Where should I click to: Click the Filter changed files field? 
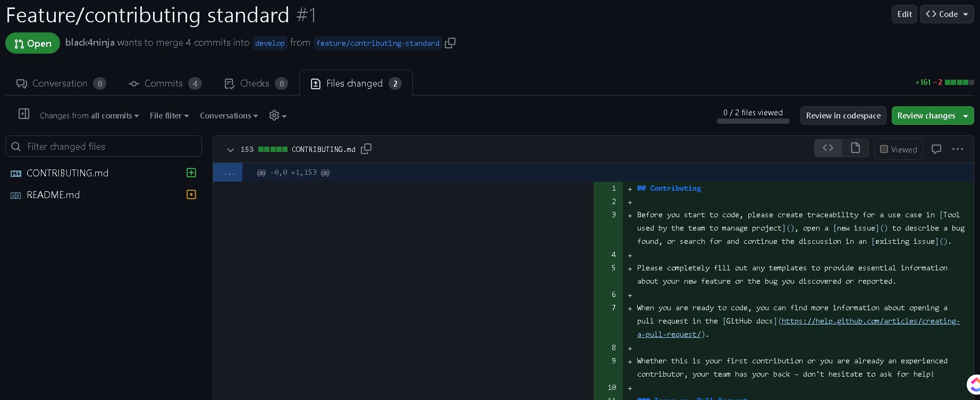pyautogui.click(x=104, y=147)
